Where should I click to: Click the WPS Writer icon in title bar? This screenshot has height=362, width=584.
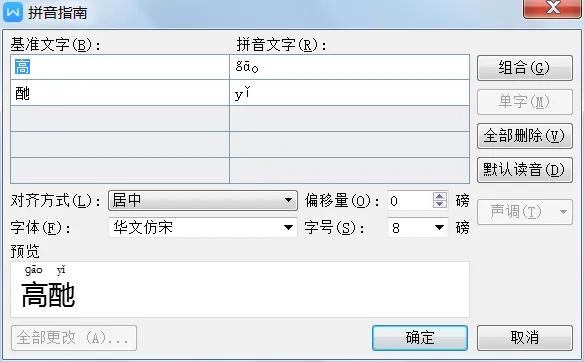pyautogui.click(x=13, y=12)
